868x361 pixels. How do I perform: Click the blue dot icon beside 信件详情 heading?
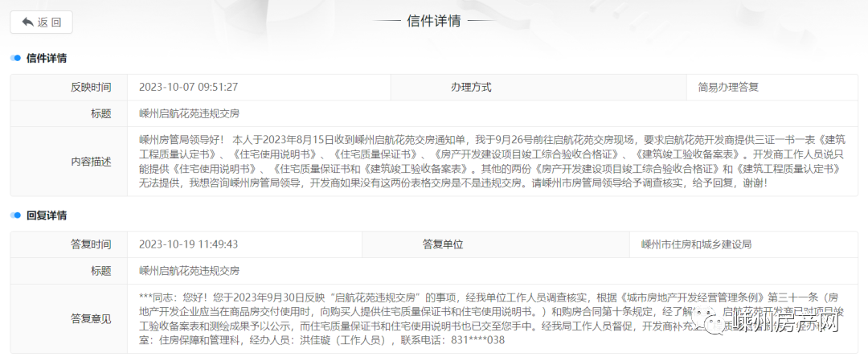tap(15, 59)
